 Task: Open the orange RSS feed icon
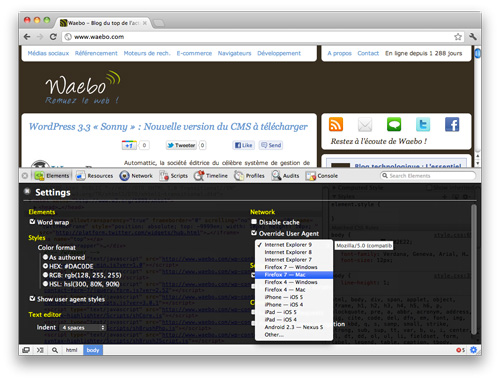(336, 124)
